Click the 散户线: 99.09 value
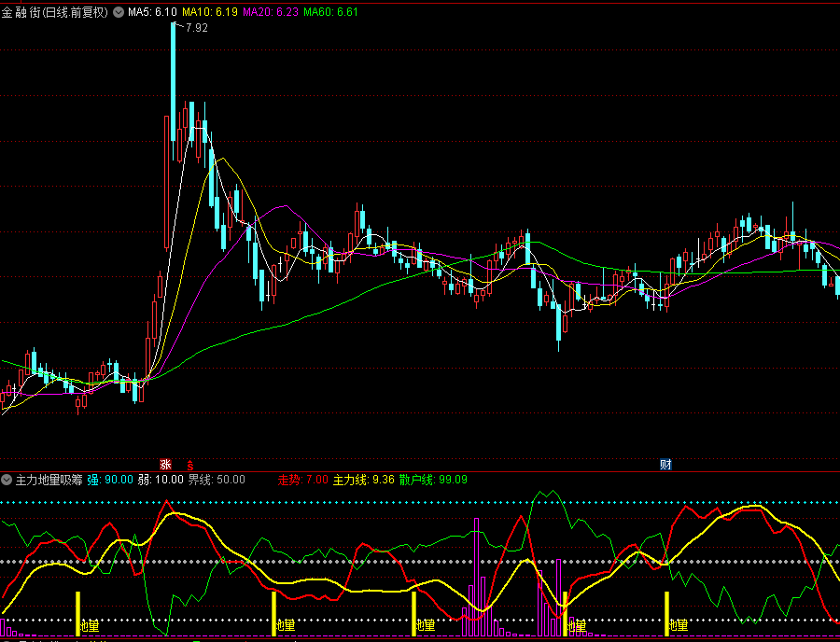This screenshot has width=840, height=642. tap(433, 480)
